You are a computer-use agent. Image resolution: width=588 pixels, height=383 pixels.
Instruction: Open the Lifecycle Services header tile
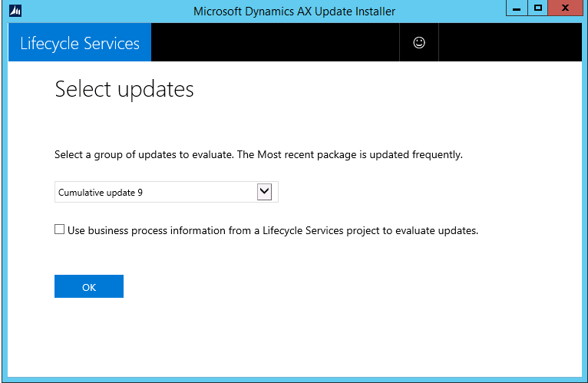pos(80,42)
